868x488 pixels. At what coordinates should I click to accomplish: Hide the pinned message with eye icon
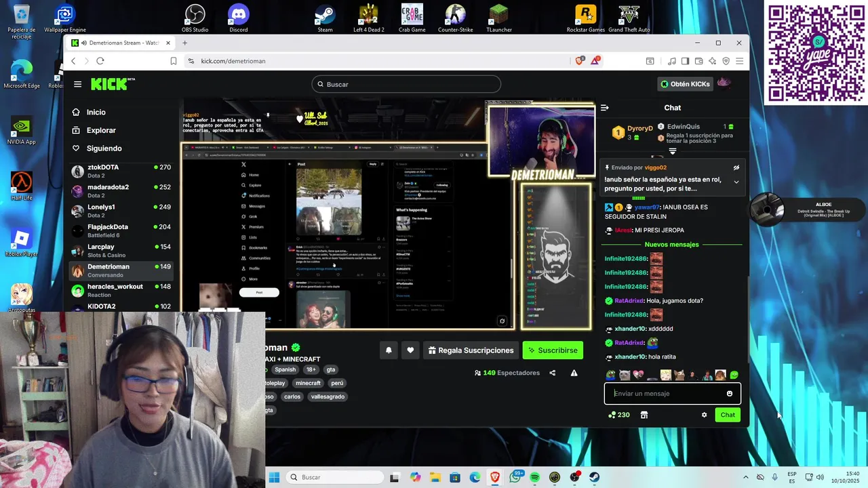tap(736, 167)
